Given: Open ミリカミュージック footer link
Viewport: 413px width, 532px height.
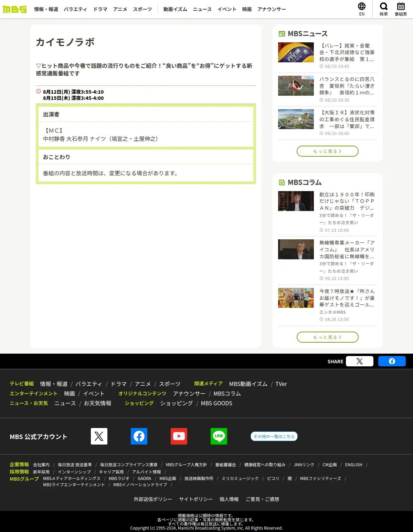Looking at the screenshot, I should pos(240,479).
